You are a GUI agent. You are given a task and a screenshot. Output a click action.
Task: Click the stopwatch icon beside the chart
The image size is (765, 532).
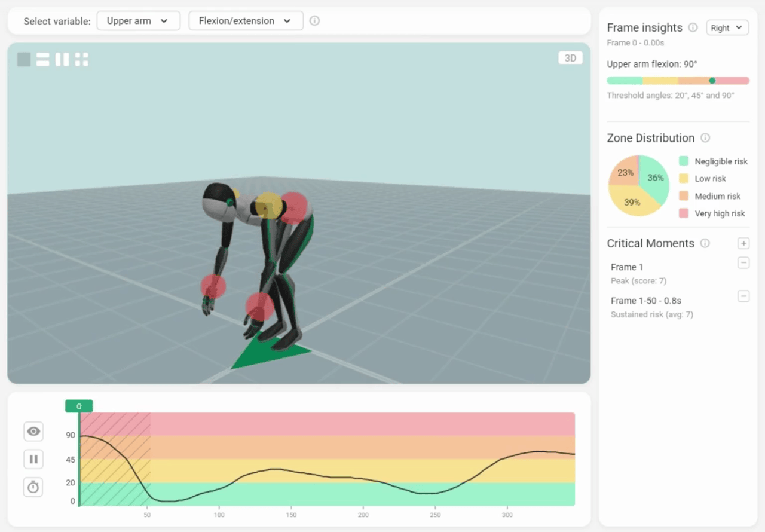33,487
